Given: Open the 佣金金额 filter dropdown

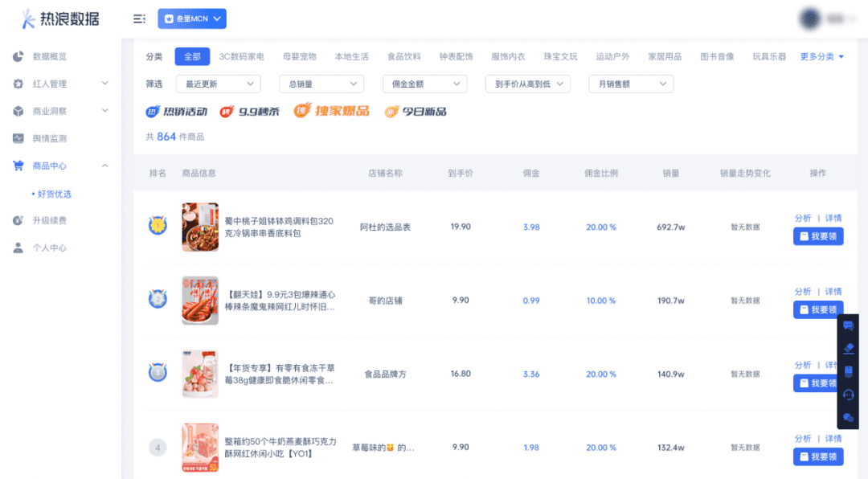Looking at the screenshot, I should (x=424, y=84).
